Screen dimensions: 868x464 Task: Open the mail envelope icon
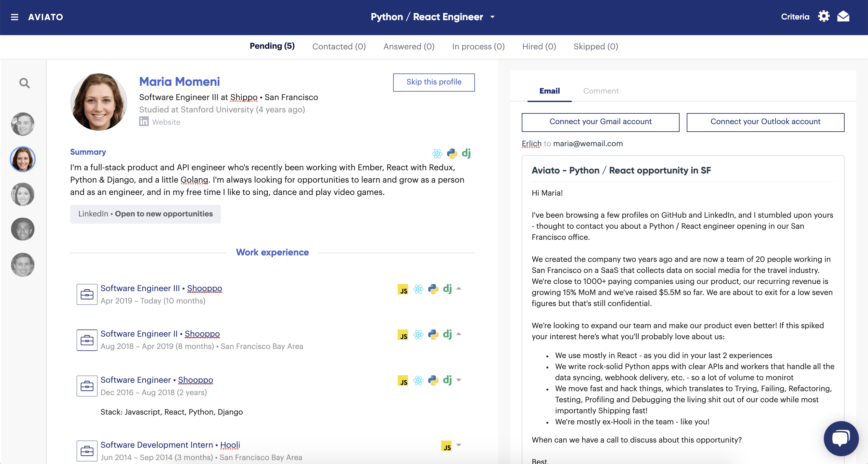pos(843,16)
